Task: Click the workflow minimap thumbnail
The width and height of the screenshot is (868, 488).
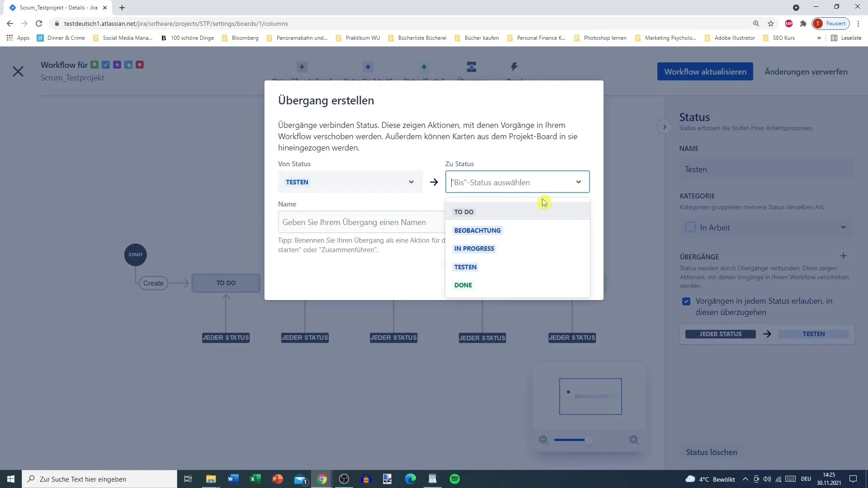Action: pos(590,396)
